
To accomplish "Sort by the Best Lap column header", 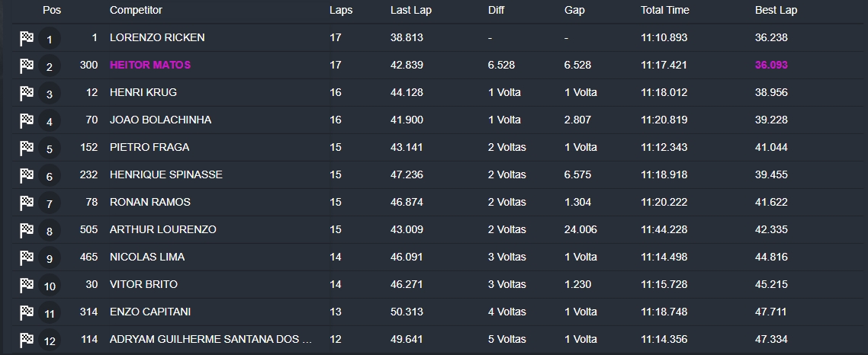I will click(x=776, y=10).
